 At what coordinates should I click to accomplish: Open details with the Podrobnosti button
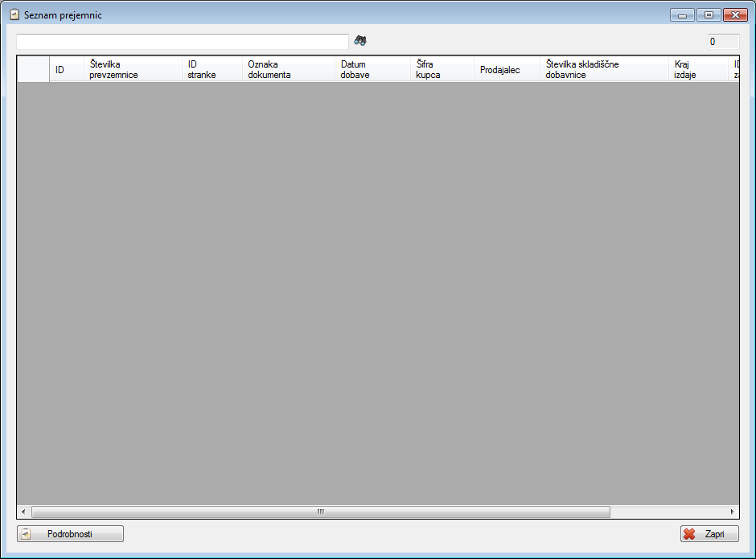tap(71, 534)
